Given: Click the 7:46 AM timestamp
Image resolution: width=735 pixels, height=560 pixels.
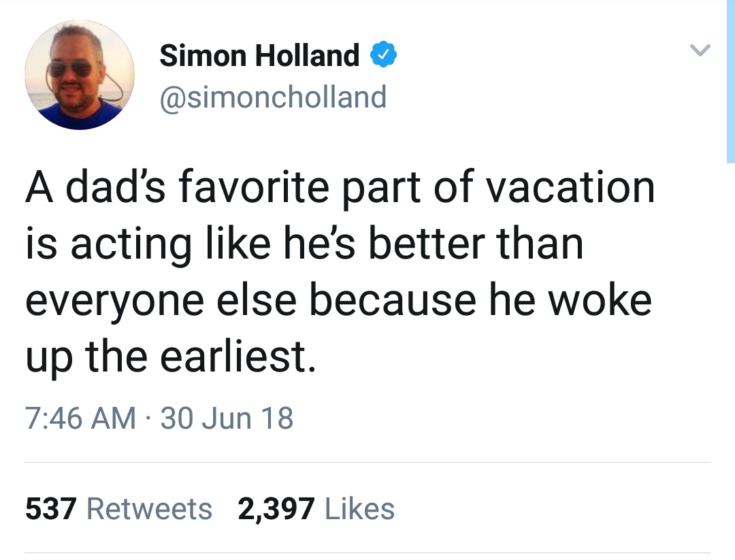Looking at the screenshot, I should pyautogui.click(x=80, y=417).
